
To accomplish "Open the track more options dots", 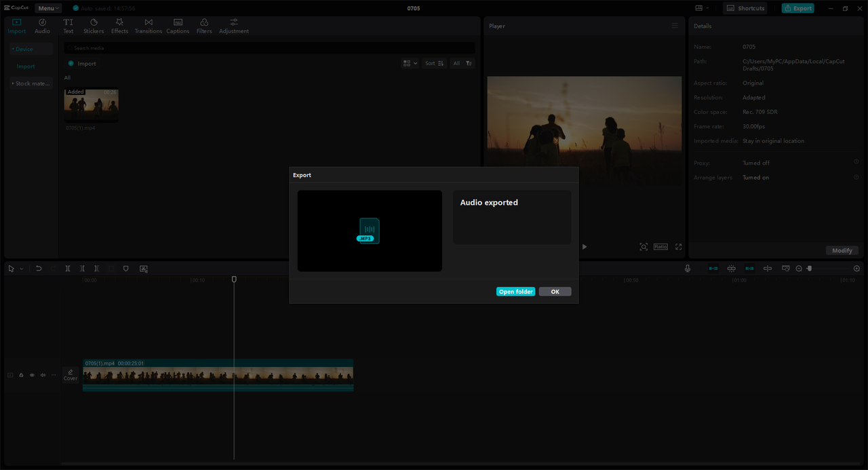I will (54, 375).
